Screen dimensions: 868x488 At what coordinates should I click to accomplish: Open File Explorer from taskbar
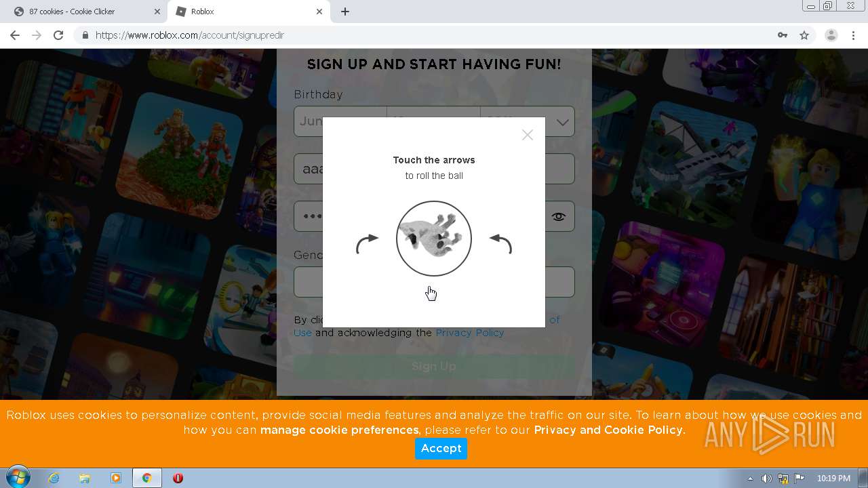pos(85,479)
